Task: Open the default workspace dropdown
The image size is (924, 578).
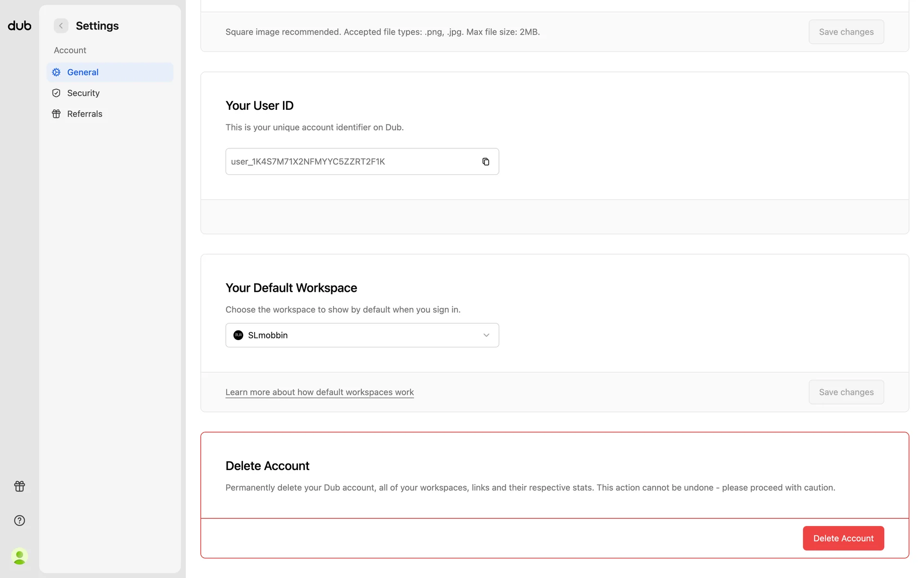Action: tap(361, 335)
